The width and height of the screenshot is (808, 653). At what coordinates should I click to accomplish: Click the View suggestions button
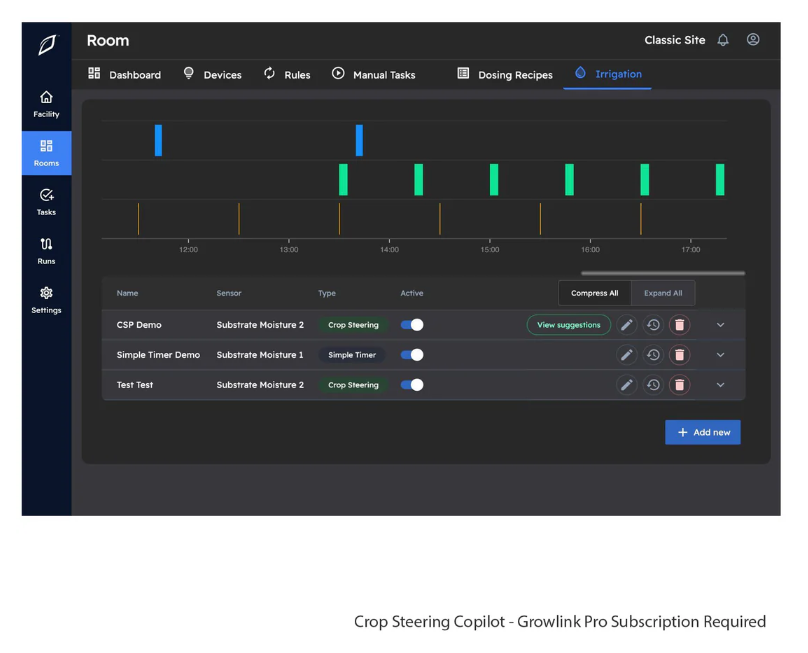(x=569, y=325)
